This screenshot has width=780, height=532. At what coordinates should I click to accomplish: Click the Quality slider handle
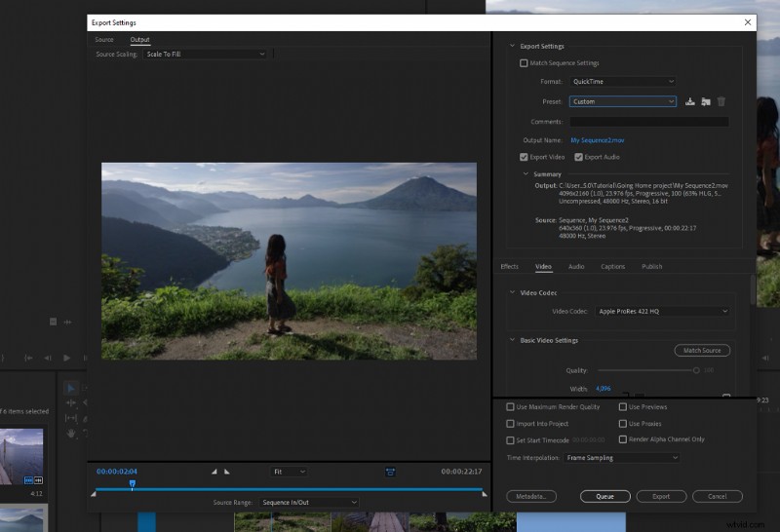click(696, 370)
